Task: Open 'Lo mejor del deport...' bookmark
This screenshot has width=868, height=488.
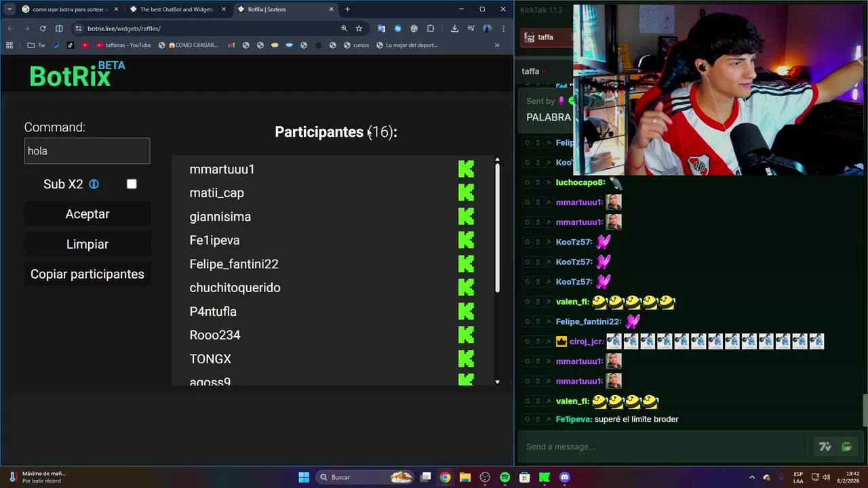Action: click(406, 45)
